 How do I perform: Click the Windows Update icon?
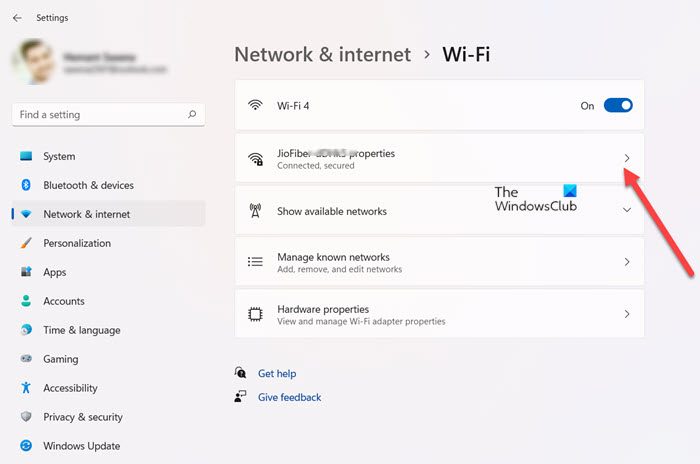point(25,446)
